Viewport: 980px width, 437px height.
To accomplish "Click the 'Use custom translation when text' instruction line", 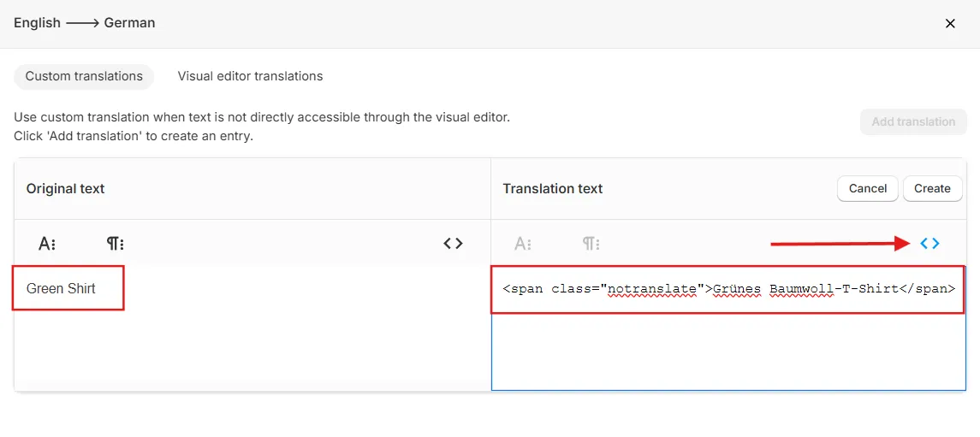I will (262, 117).
